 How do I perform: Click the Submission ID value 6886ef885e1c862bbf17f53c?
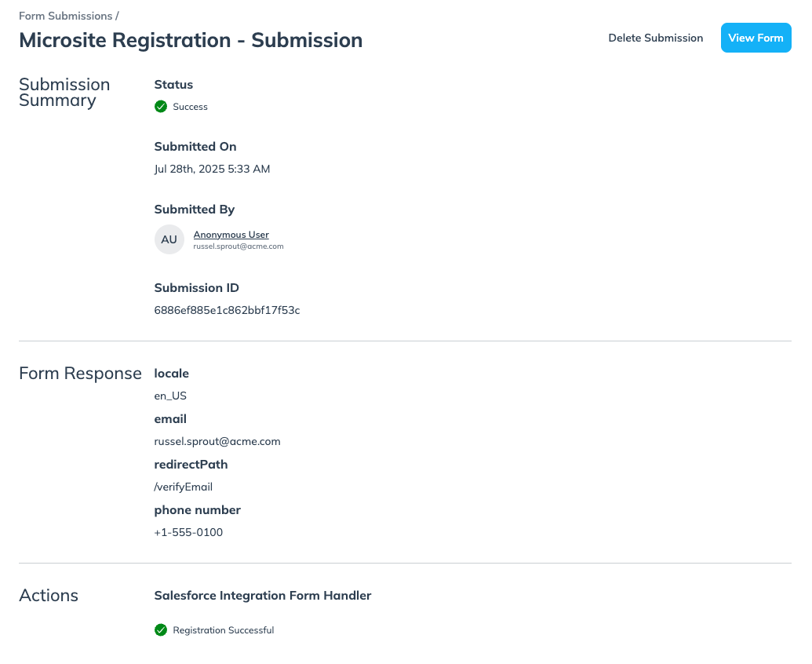coord(227,310)
